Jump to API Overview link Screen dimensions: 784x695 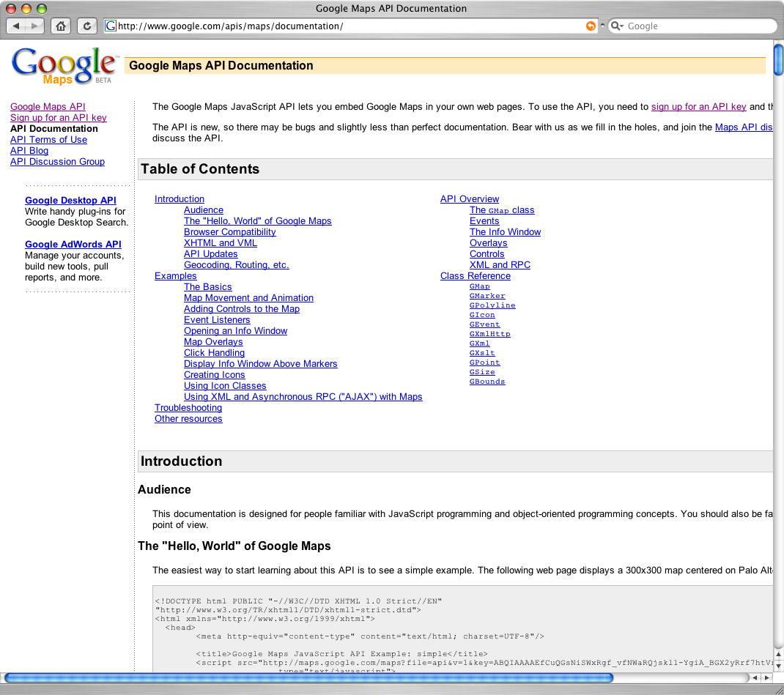(x=470, y=199)
